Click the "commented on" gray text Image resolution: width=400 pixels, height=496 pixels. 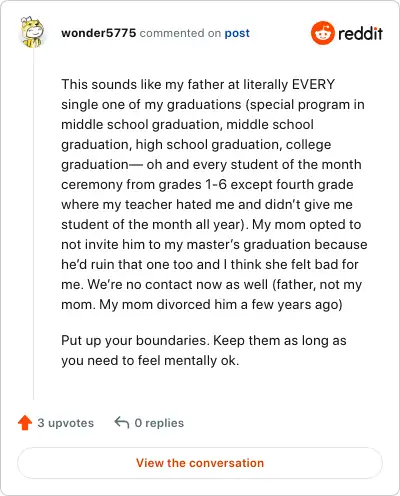tap(180, 33)
